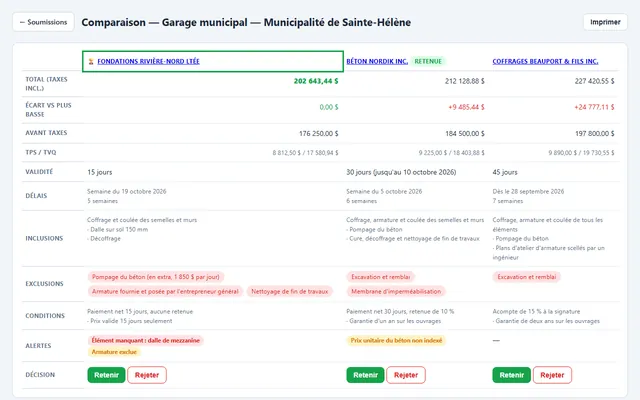Click '30 jours (jusqu'au 10 octobre 2026)'
The width and height of the screenshot is (640, 400).
pos(401,172)
